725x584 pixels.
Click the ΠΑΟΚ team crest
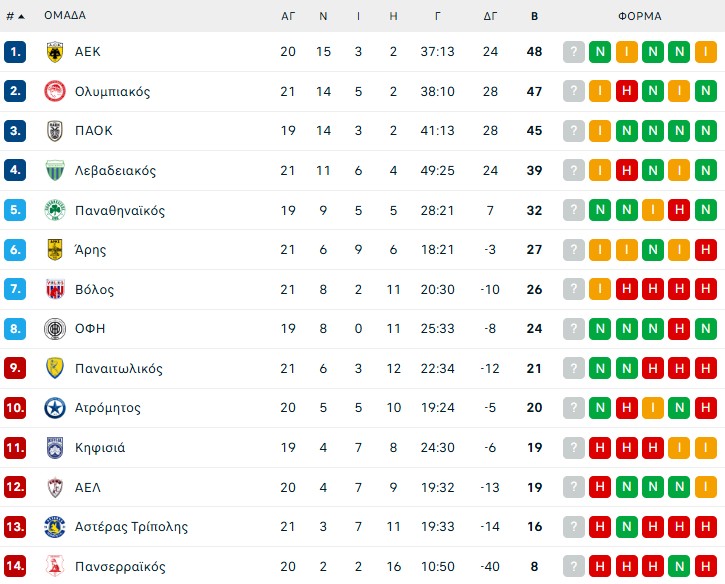coord(54,131)
